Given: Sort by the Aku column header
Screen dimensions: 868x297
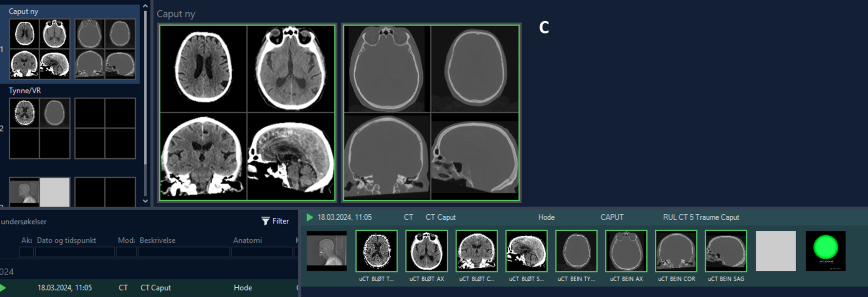Looking at the screenshot, I should (26, 240).
